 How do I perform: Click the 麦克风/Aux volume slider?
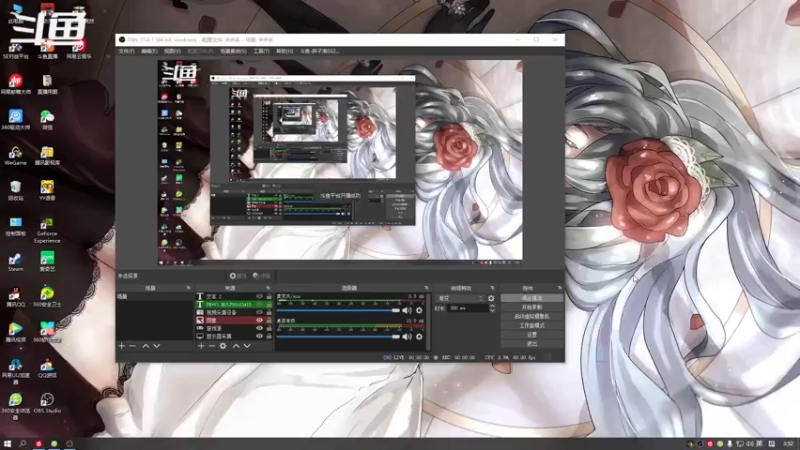338,310
